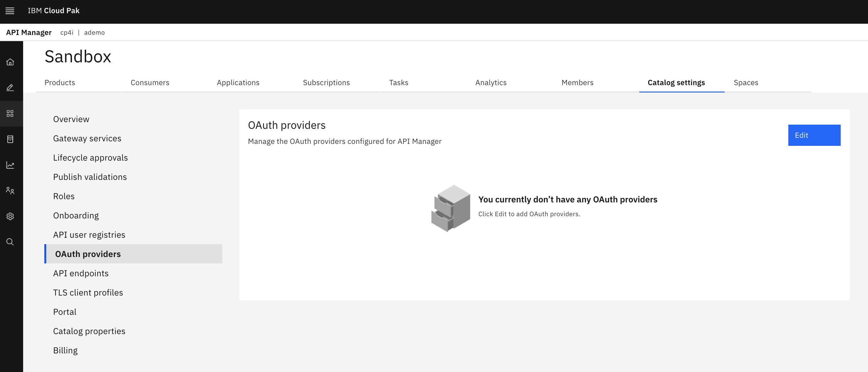This screenshot has width=868, height=372.
Task: Open the Members people icon
Action: pyautogui.click(x=10, y=191)
